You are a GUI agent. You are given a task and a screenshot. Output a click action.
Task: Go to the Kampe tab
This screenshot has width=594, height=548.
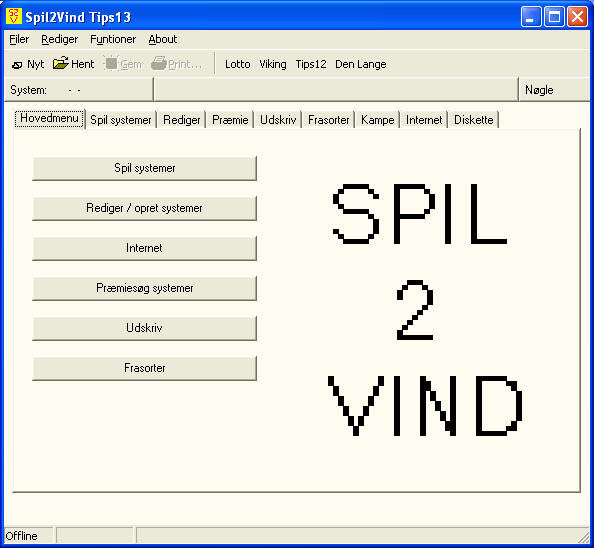coord(377,120)
